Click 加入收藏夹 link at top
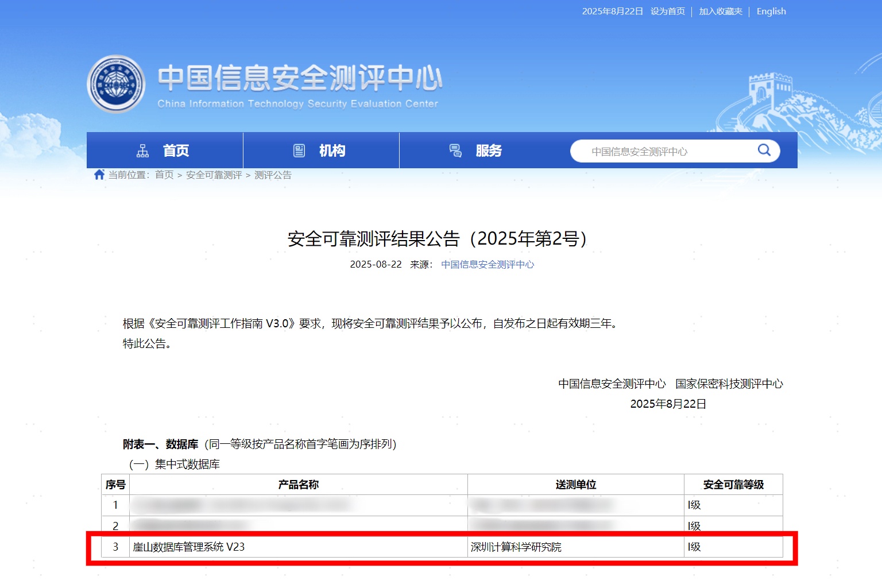 coord(721,11)
